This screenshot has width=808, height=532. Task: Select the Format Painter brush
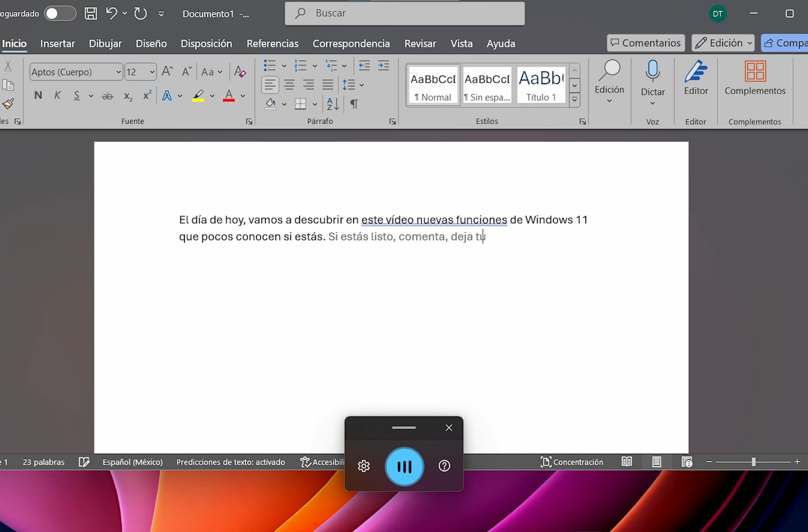[8, 104]
